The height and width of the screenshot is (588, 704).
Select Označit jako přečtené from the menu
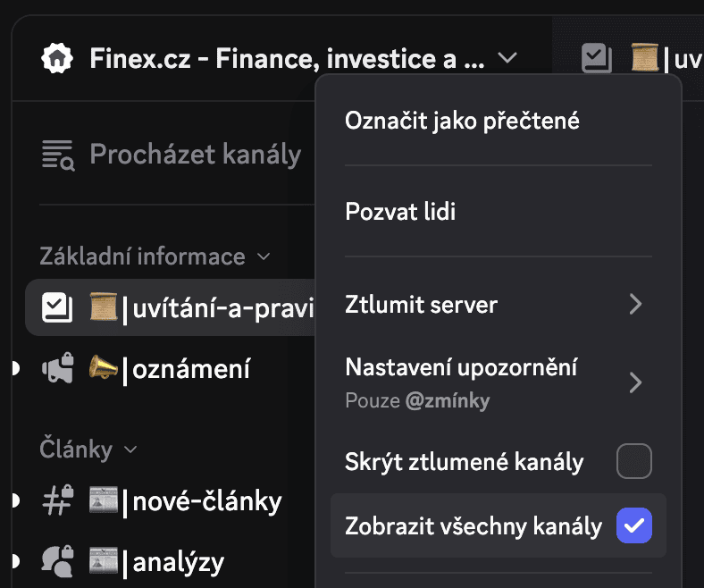point(462,121)
